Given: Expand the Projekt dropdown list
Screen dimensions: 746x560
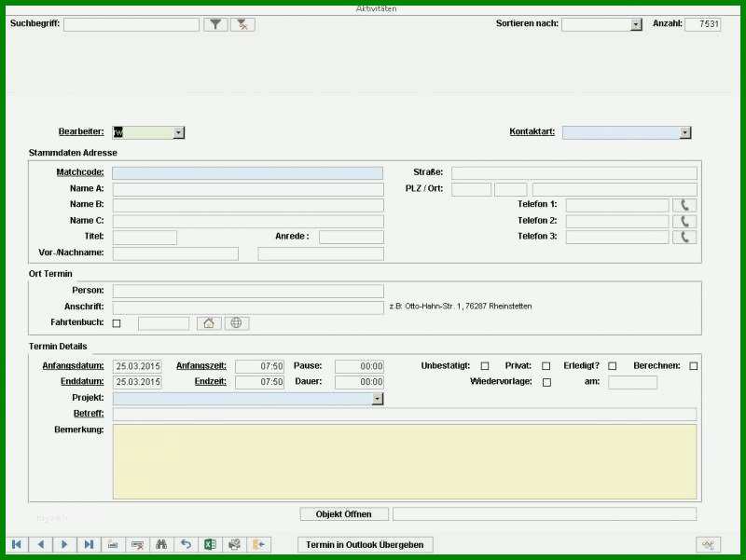Looking at the screenshot, I should pyautogui.click(x=378, y=399).
